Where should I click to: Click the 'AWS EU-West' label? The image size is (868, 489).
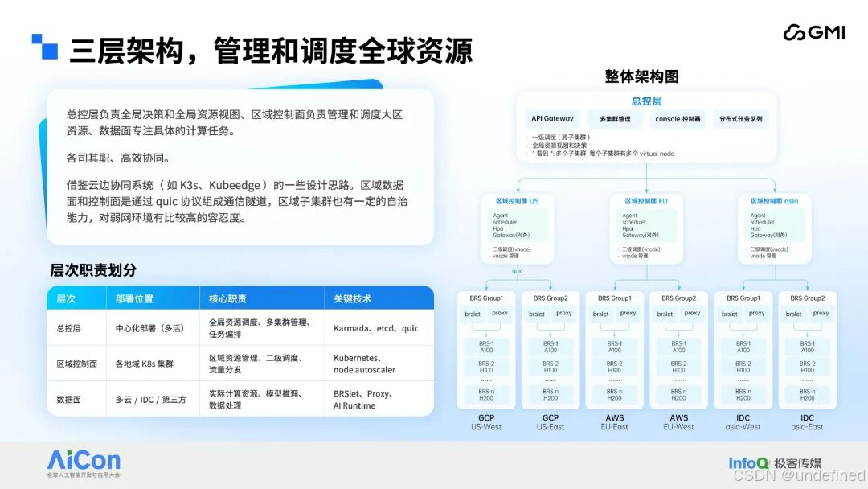(678, 422)
